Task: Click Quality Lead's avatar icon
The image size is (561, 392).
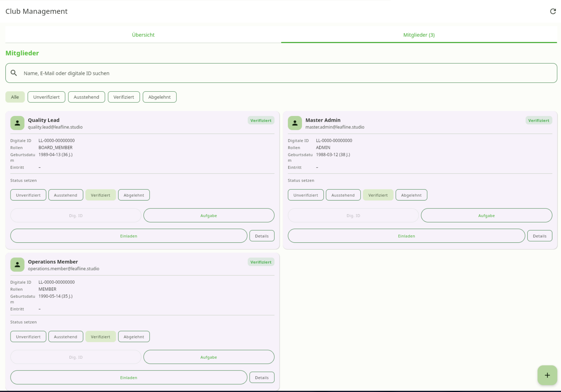Action: point(17,123)
